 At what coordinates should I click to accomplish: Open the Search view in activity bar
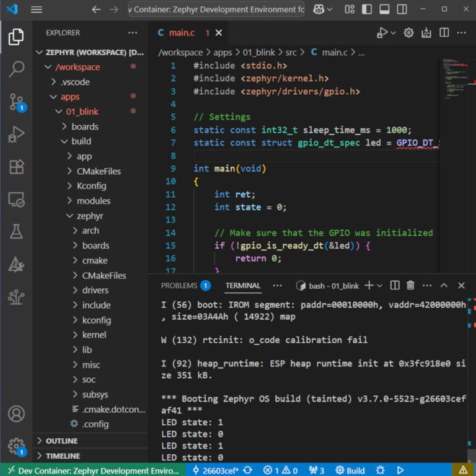16,69
